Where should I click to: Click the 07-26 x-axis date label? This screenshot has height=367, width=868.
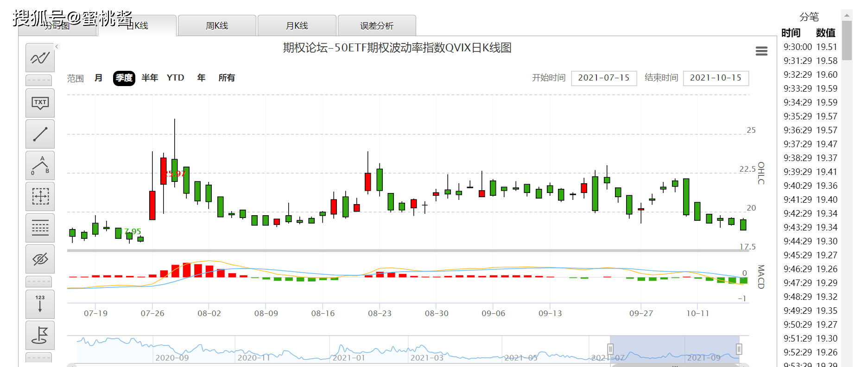point(152,313)
